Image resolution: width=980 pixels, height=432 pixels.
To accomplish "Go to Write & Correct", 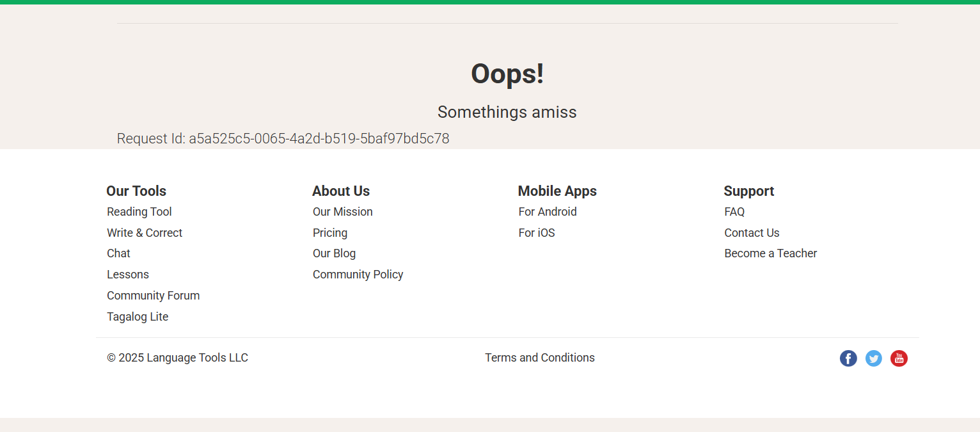I will point(145,233).
